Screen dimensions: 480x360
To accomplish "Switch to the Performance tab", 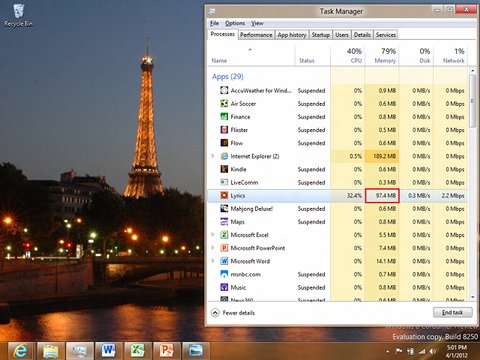I will 256,35.
